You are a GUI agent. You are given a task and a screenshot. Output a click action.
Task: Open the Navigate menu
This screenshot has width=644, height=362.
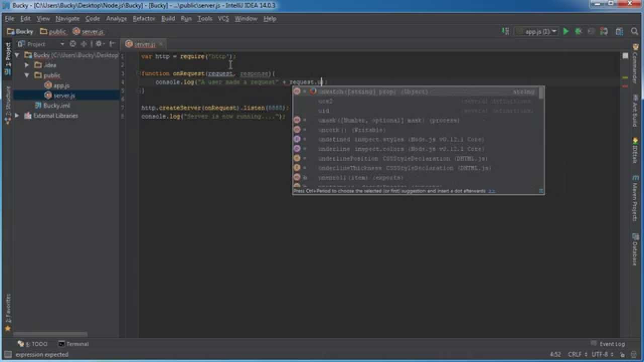click(x=67, y=19)
